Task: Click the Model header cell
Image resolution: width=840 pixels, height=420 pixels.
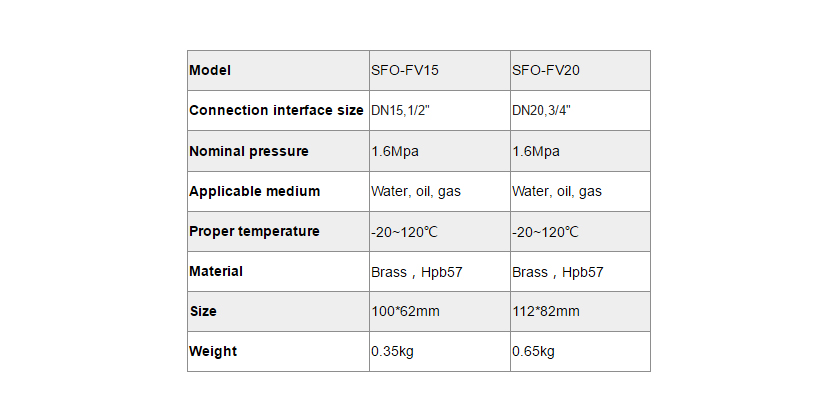Action: (210, 71)
